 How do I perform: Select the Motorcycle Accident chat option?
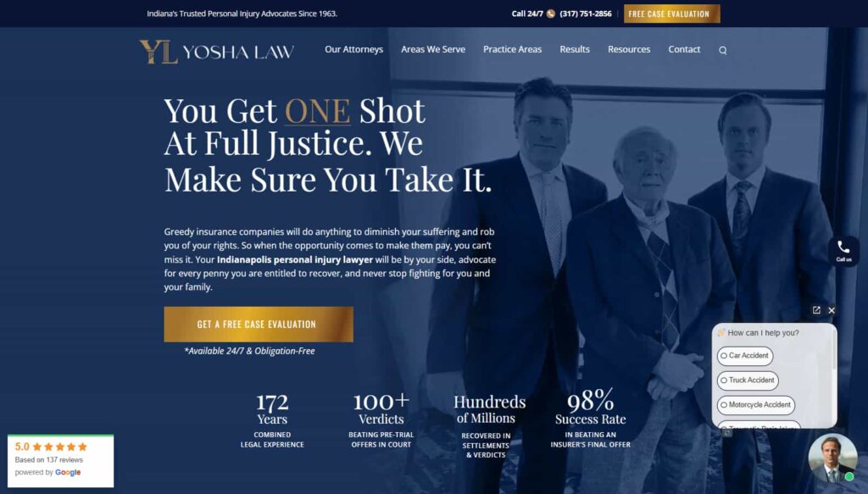pos(755,405)
